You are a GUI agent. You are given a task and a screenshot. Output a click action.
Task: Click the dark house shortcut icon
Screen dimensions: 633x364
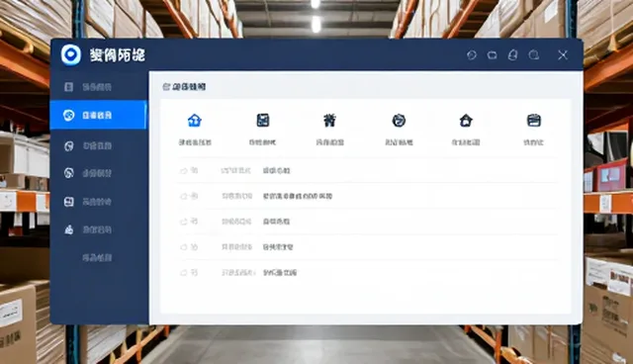click(x=466, y=121)
